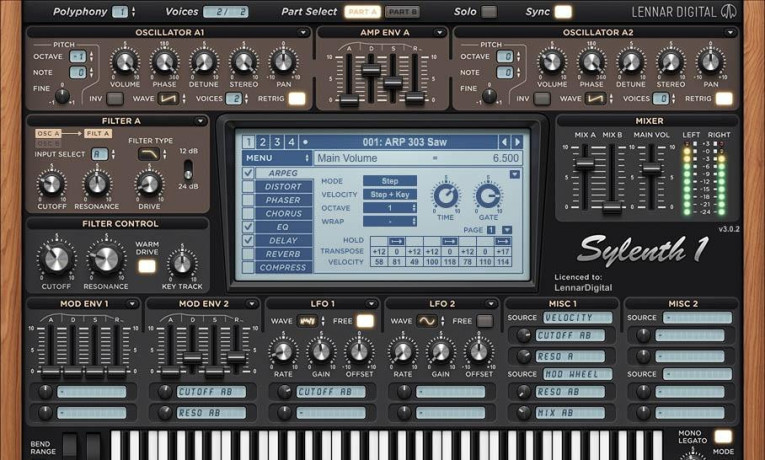The width and height of the screenshot is (765, 460).
Task: Click the arpeggiator Gate knob
Action: [488, 196]
